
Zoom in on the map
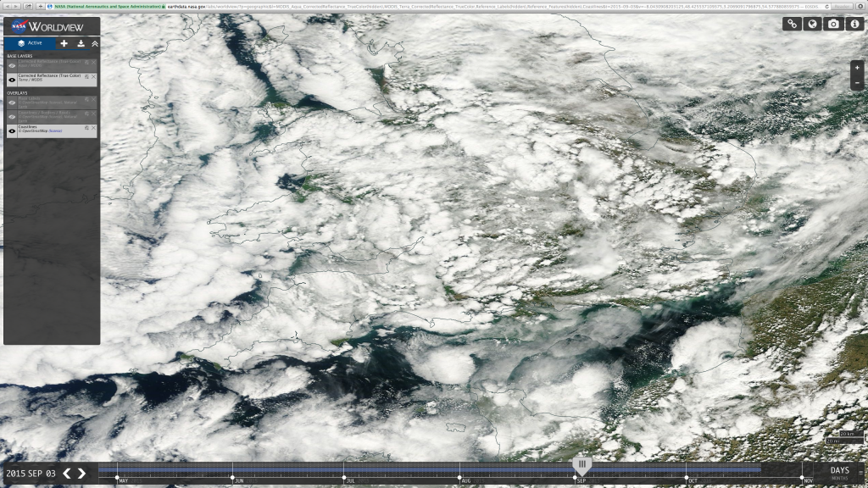tap(857, 68)
